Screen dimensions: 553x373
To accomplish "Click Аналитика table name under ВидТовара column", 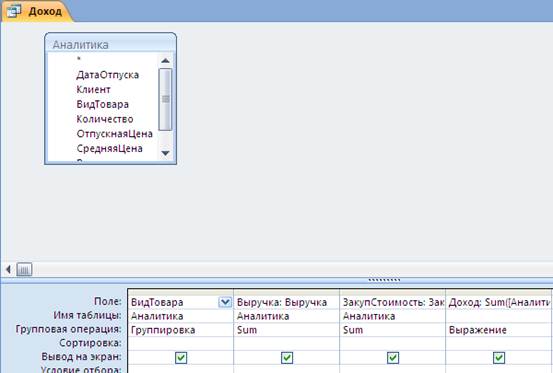I will tap(180, 316).
